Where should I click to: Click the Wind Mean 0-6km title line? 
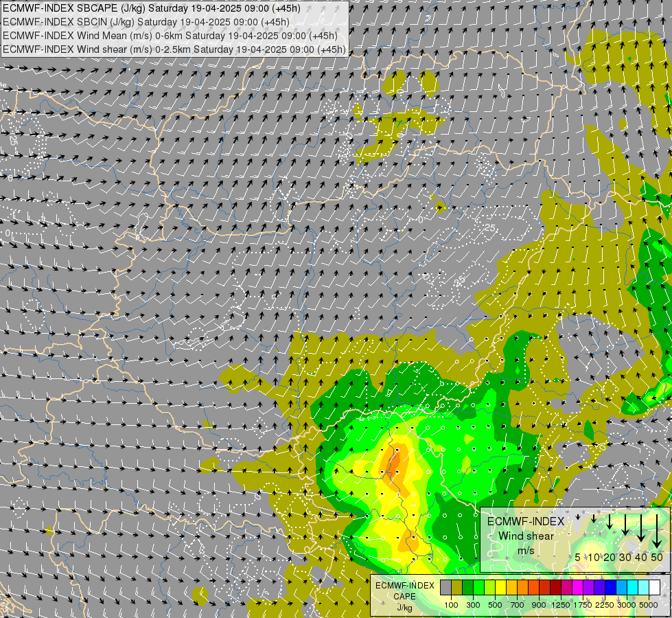(170, 36)
